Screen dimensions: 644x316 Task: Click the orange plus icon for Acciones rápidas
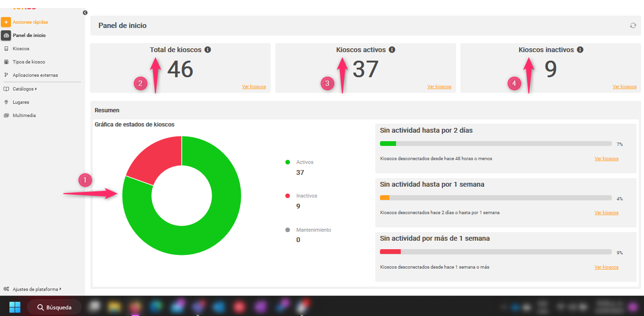(x=6, y=22)
